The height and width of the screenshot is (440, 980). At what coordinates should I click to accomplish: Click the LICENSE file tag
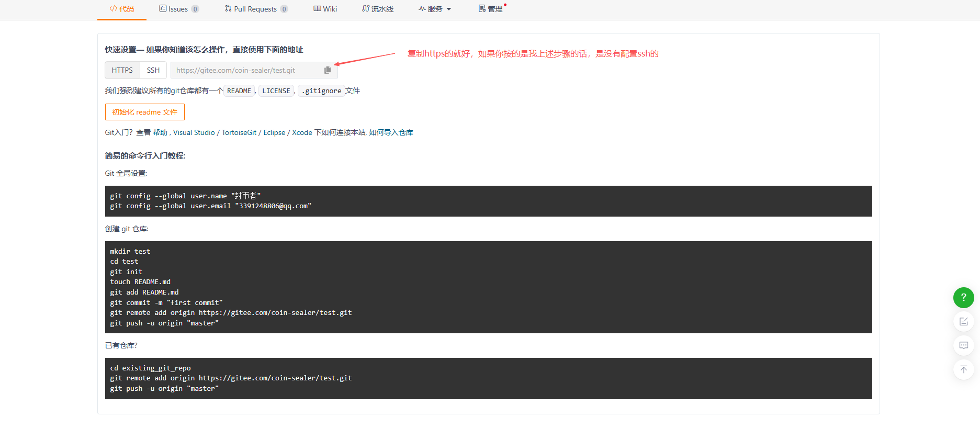click(x=276, y=91)
